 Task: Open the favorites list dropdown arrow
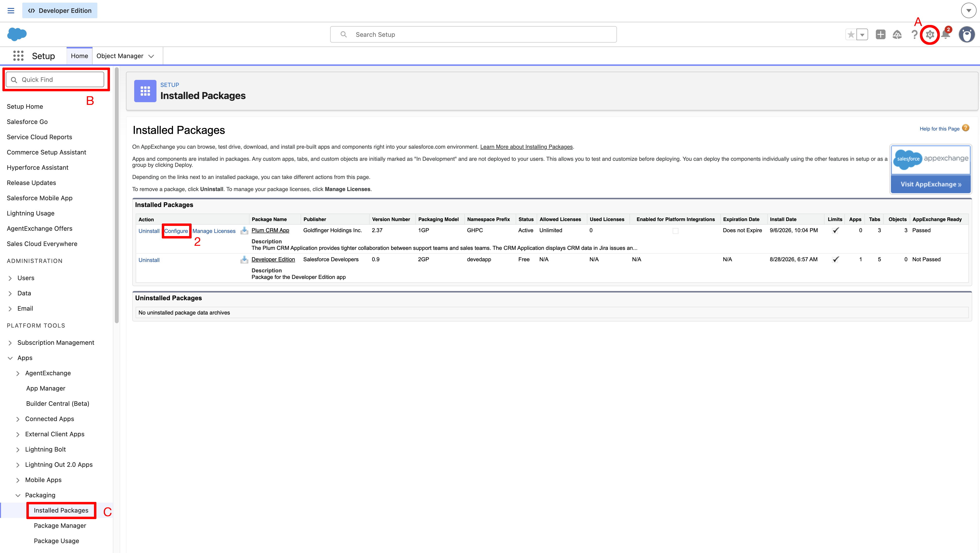[863, 35]
